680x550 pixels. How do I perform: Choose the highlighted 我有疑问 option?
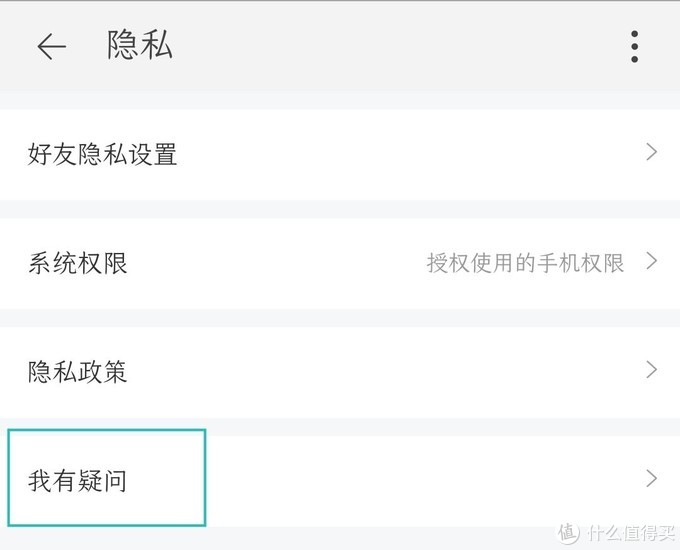click(x=78, y=481)
